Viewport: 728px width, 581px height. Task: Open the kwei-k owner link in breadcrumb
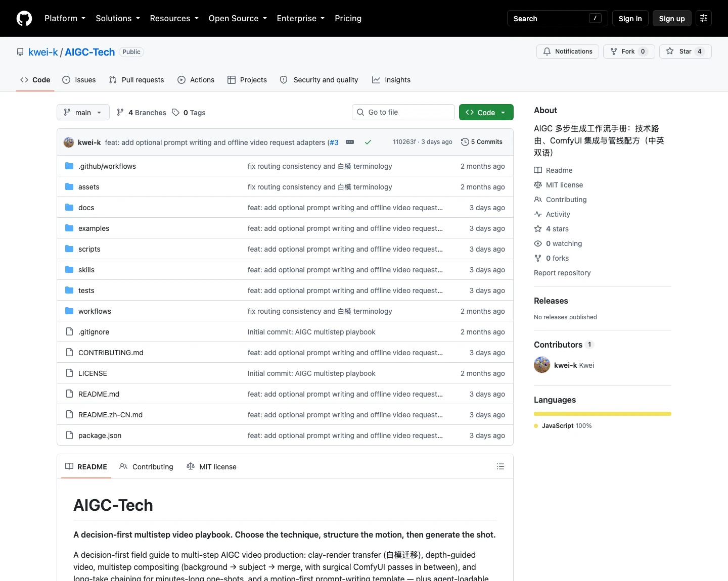pos(43,52)
